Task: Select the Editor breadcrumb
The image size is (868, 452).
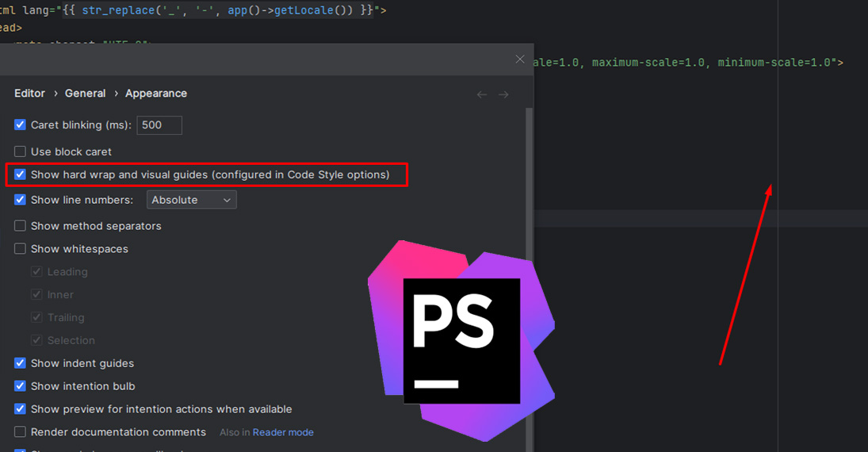Action: (30, 93)
